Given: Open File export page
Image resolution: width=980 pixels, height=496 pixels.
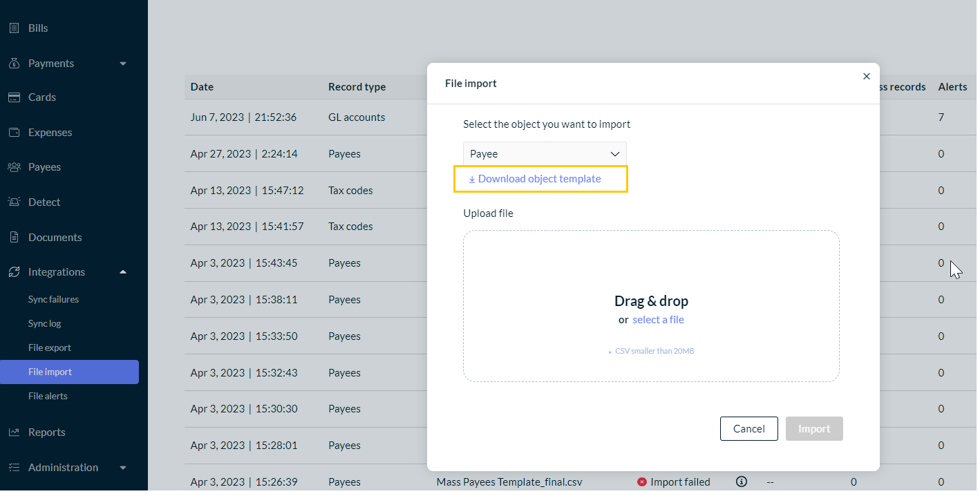Looking at the screenshot, I should click(x=50, y=348).
